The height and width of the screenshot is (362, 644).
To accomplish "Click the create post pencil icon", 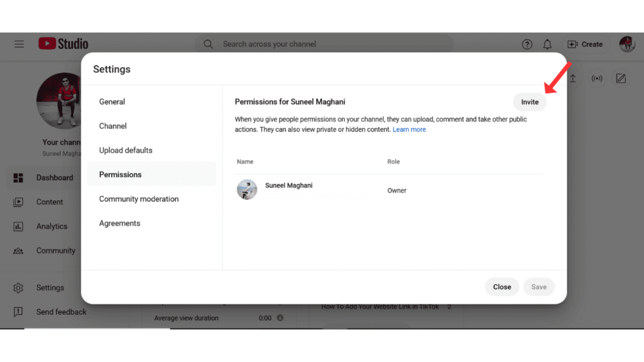I will pyautogui.click(x=621, y=79).
